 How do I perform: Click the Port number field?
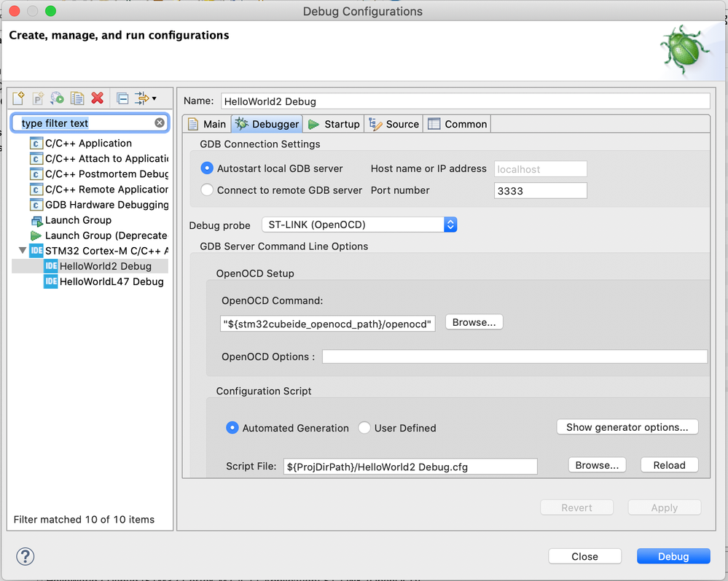click(541, 191)
